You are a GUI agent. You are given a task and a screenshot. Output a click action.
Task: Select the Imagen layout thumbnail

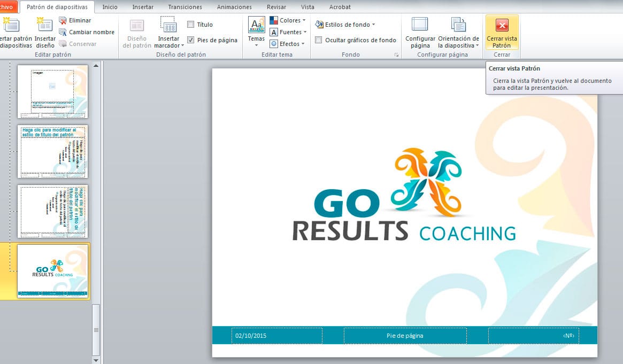(x=53, y=92)
